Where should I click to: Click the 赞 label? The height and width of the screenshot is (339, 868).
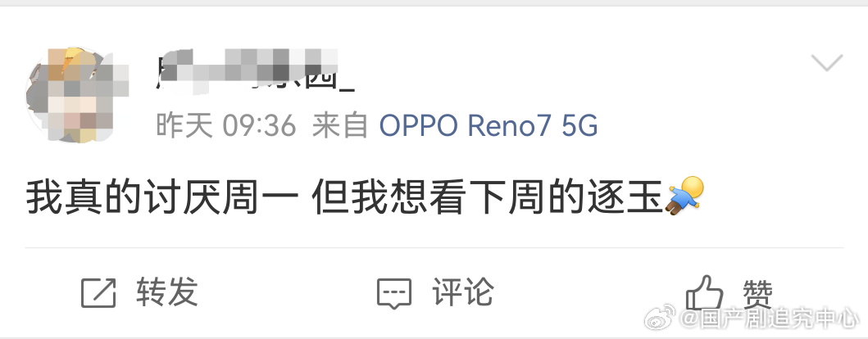757,294
